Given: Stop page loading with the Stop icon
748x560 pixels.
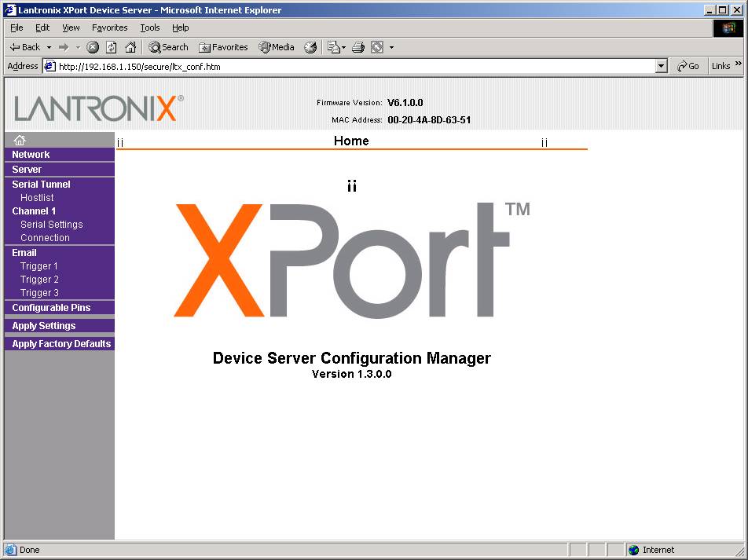Looking at the screenshot, I should (x=93, y=47).
